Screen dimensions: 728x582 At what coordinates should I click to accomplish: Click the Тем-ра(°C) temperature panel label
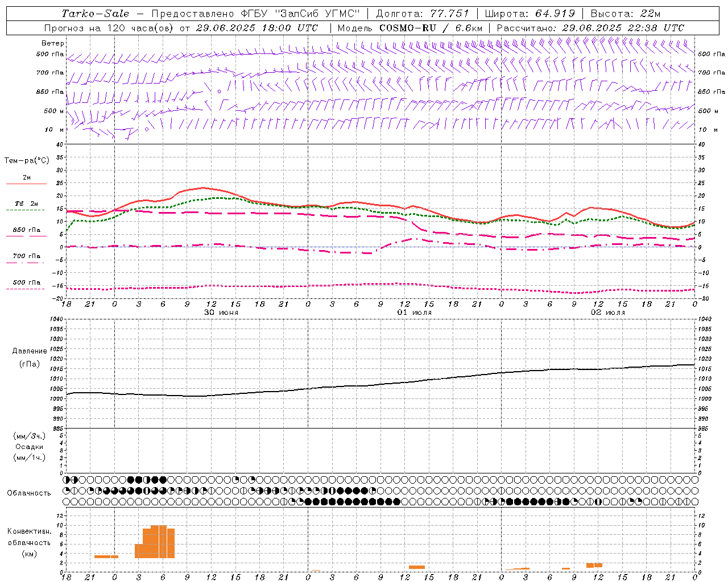[x=27, y=161]
